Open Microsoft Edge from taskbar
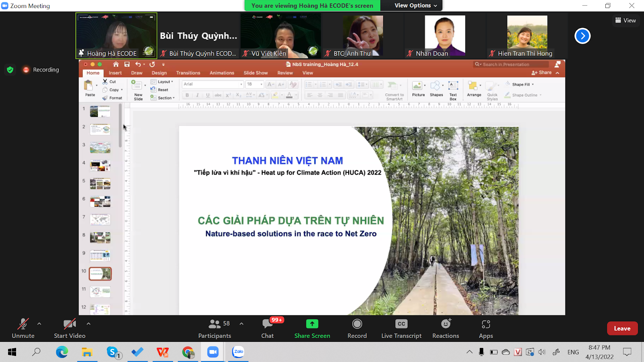The height and width of the screenshot is (362, 644). (62, 352)
